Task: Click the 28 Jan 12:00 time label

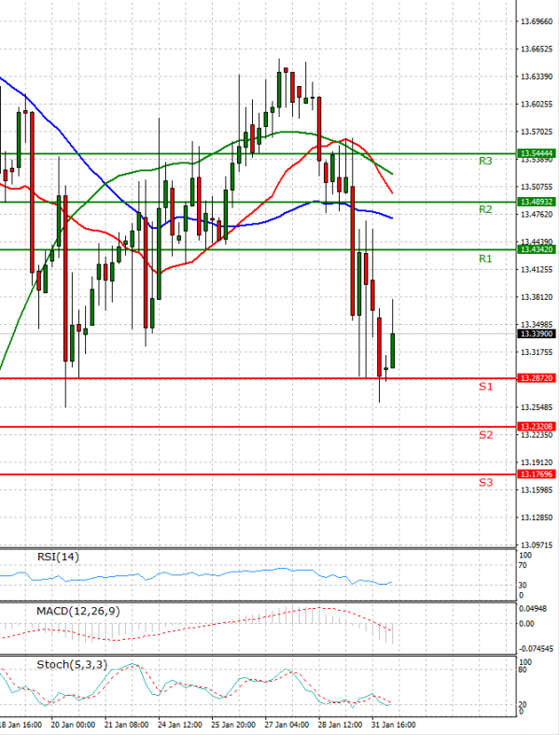Action: click(x=341, y=725)
